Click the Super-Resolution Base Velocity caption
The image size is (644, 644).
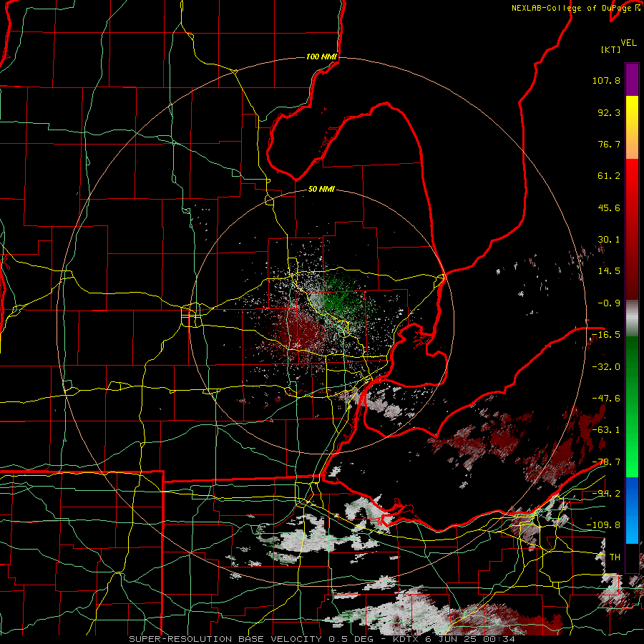point(321,639)
